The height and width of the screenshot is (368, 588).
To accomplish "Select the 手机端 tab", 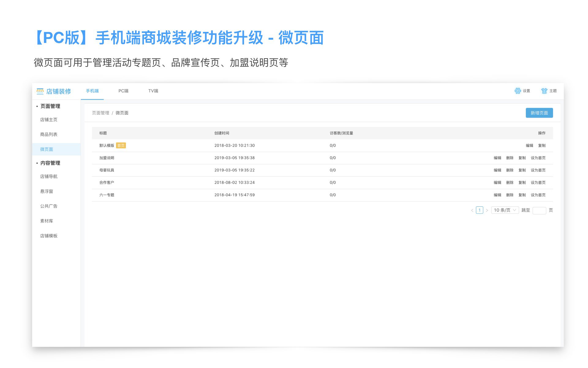I will 92,91.
